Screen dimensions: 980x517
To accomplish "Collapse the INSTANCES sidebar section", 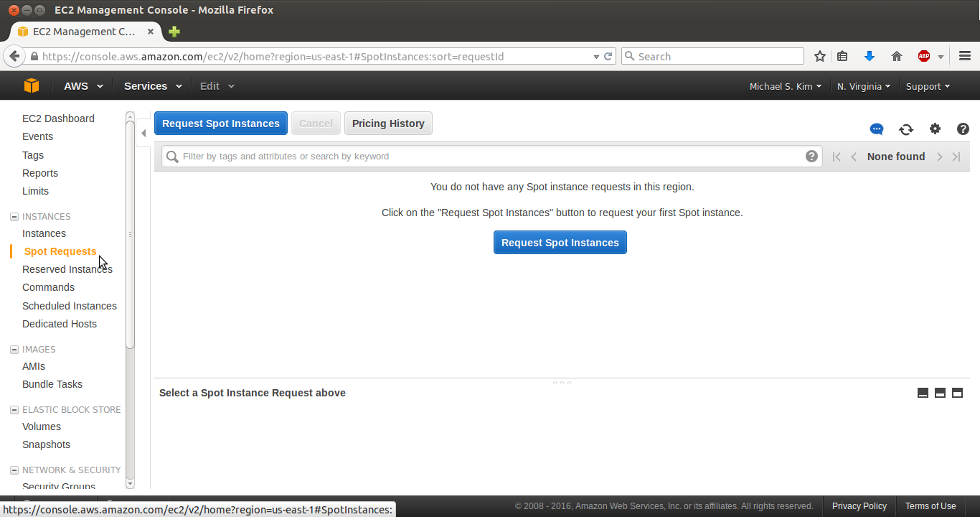I will coord(14,217).
